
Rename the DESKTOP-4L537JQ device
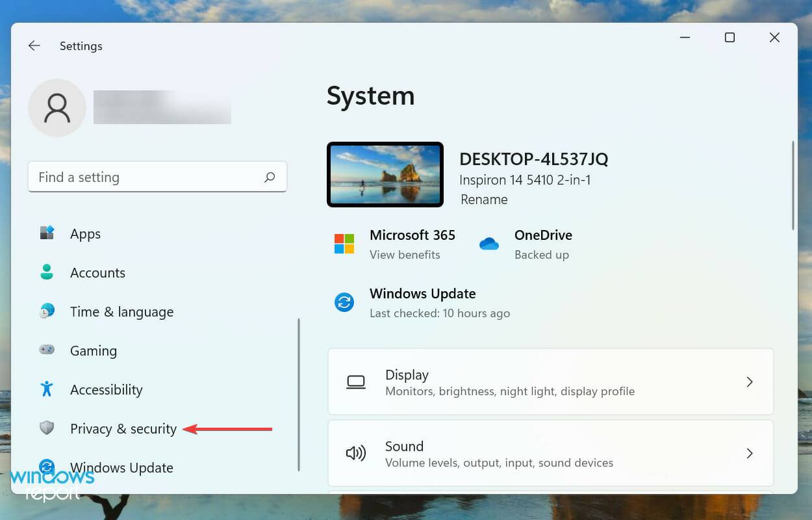pos(483,200)
